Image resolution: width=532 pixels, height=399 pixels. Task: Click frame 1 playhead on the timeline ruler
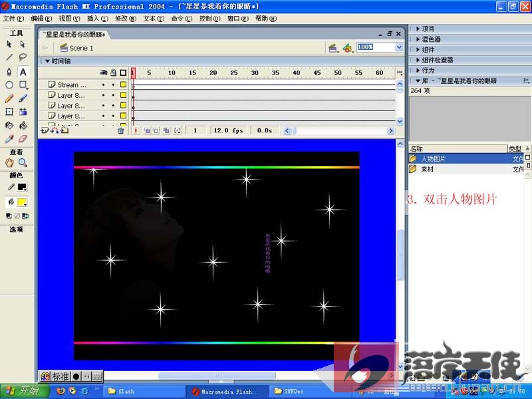click(133, 72)
